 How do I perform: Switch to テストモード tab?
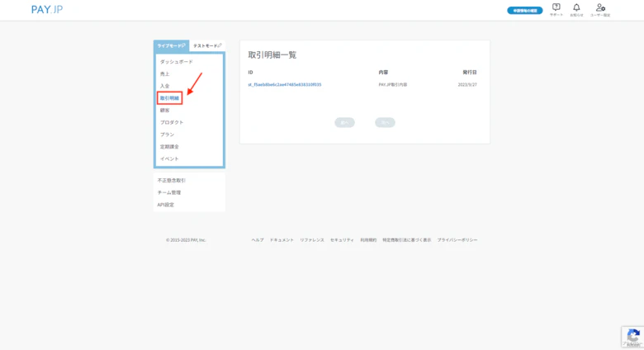pyautogui.click(x=207, y=45)
